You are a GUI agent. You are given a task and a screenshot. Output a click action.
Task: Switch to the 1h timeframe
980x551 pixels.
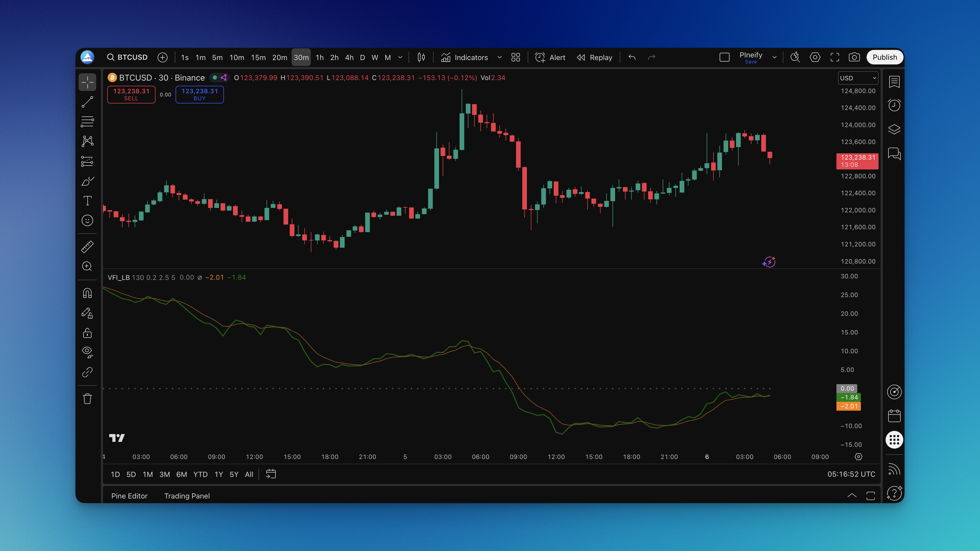point(320,57)
